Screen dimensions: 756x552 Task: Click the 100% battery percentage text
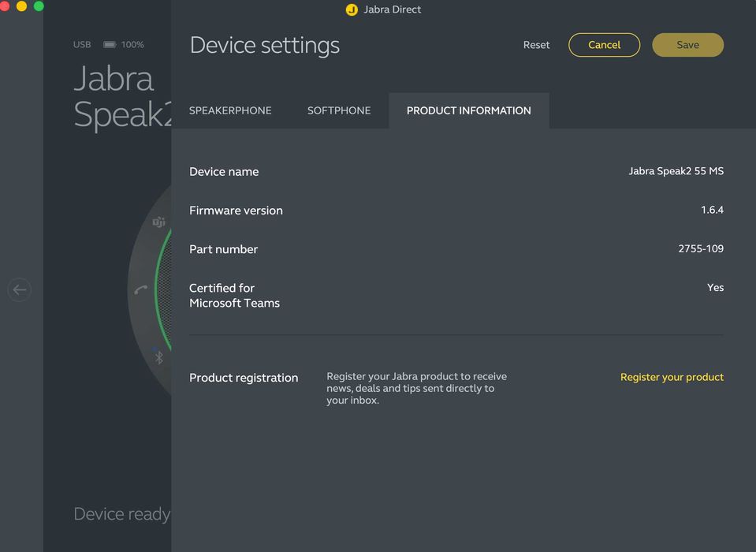click(x=132, y=44)
